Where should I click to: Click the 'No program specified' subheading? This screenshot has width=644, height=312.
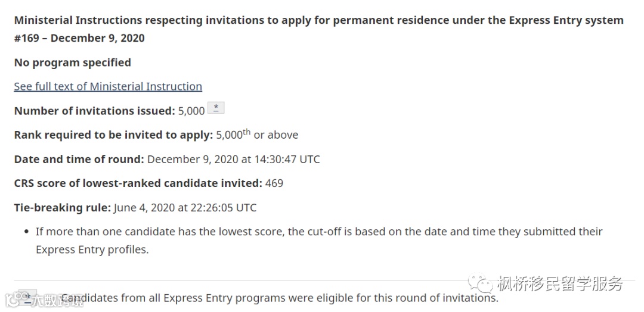pyautogui.click(x=73, y=63)
